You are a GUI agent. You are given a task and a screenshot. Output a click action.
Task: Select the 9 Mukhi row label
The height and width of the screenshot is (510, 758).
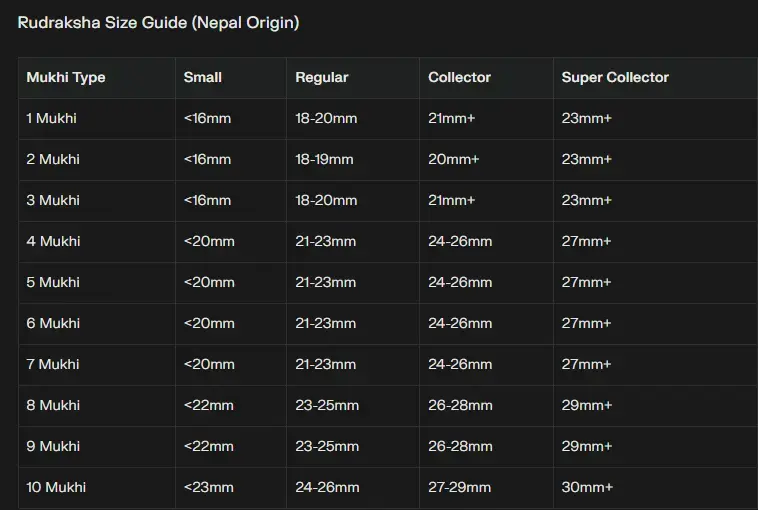tap(53, 446)
